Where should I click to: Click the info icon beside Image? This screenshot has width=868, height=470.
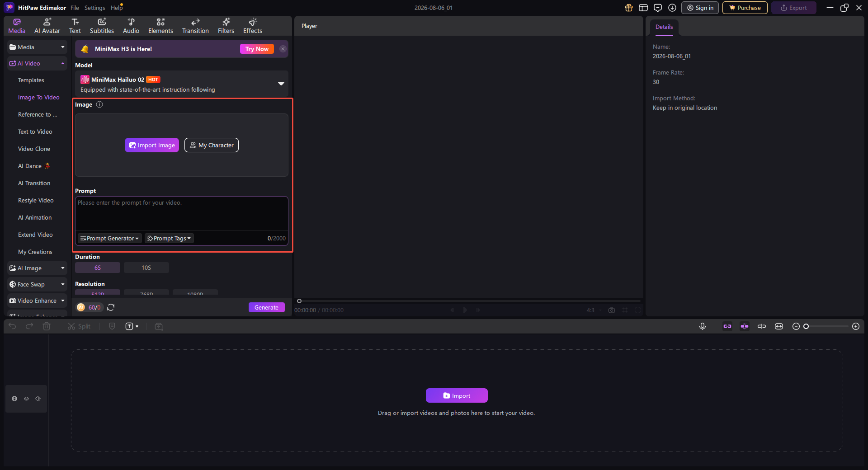pyautogui.click(x=99, y=104)
